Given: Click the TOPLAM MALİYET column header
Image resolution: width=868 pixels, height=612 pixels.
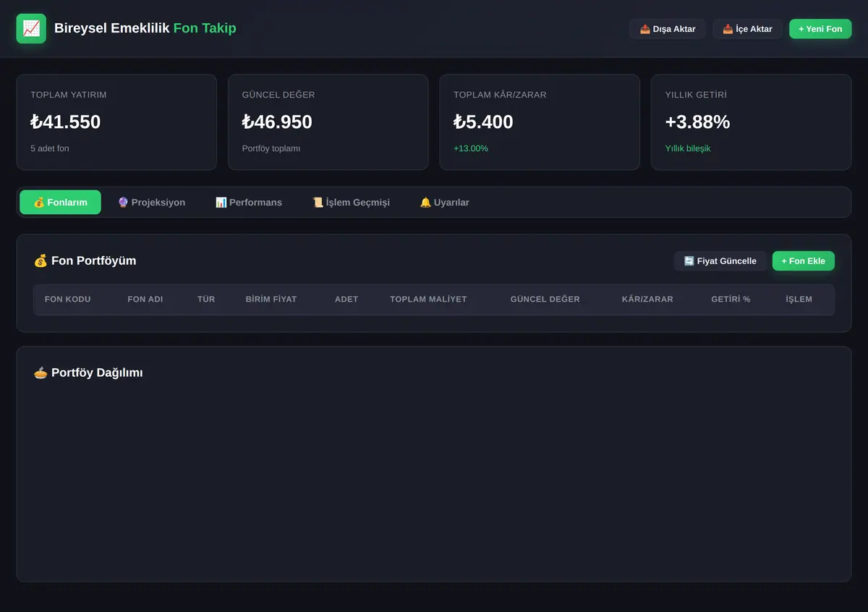Looking at the screenshot, I should [x=428, y=299].
